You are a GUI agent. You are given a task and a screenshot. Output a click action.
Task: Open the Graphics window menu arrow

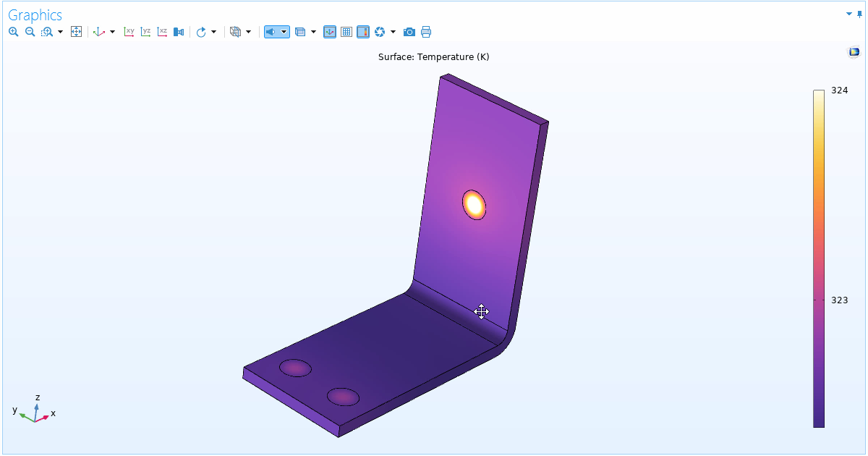[849, 14]
